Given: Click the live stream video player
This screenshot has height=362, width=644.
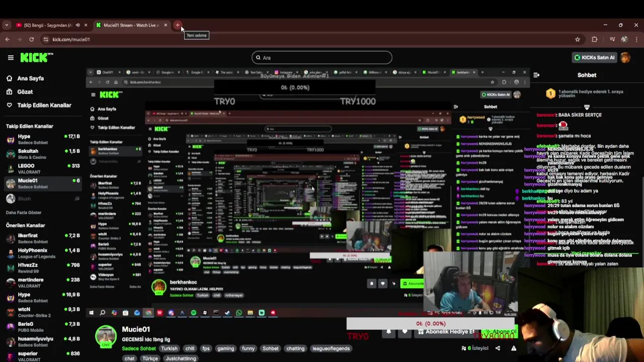Looking at the screenshot, I should tap(308, 194).
